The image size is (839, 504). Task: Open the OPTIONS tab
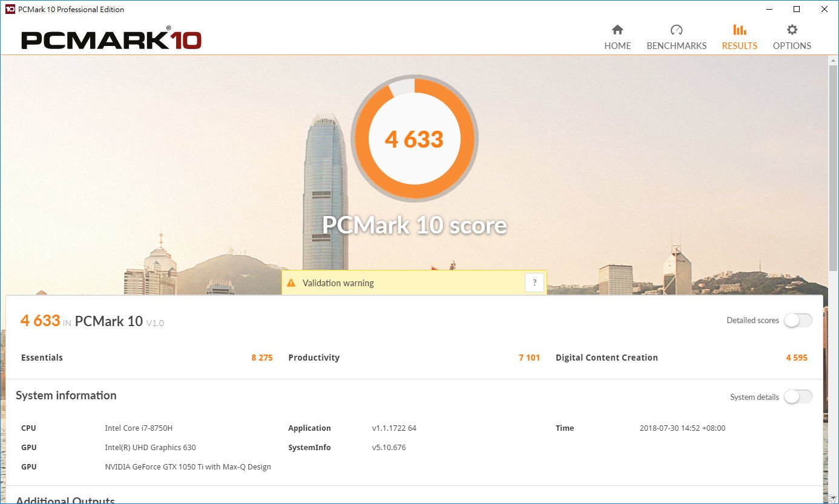[x=792, y=38]
